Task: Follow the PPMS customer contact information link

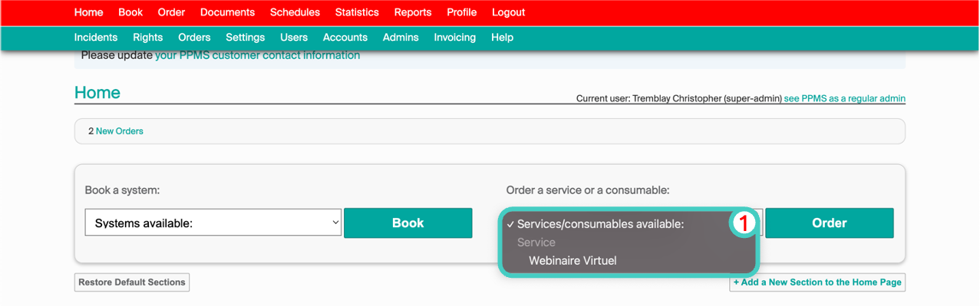Action: [257, 55]
